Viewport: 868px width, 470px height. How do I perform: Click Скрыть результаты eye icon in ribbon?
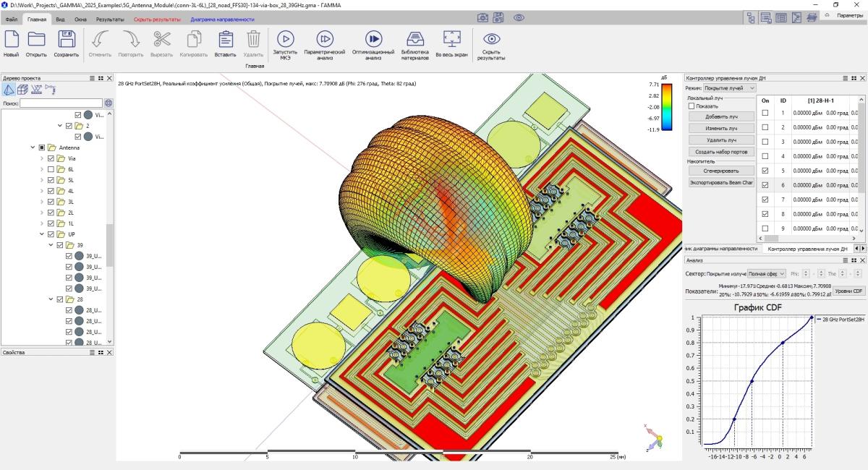coord(491,39)
